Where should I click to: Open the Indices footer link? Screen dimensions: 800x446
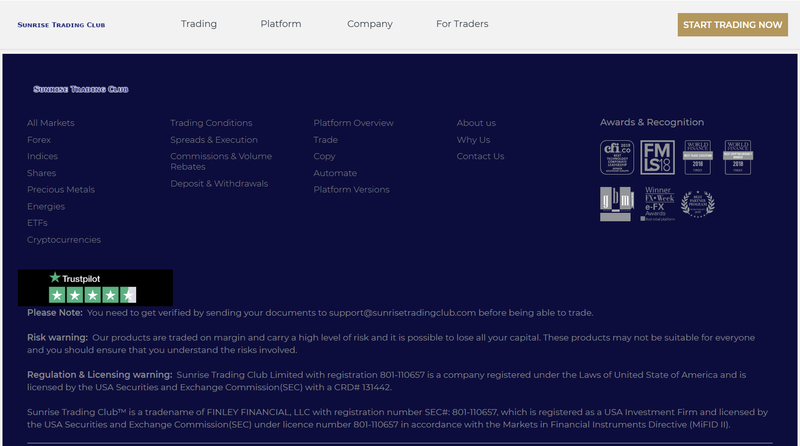click(x=42, y=156)
